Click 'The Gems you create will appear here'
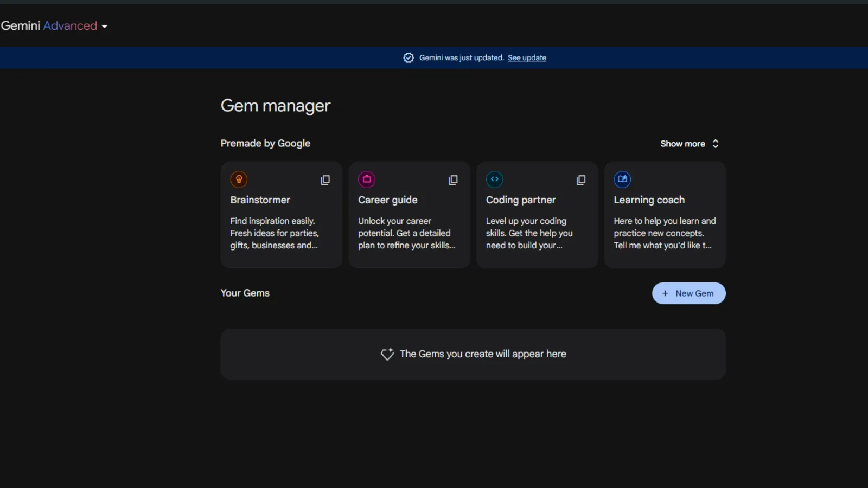Viewport: 868px width, 488px height. (483, 354)
